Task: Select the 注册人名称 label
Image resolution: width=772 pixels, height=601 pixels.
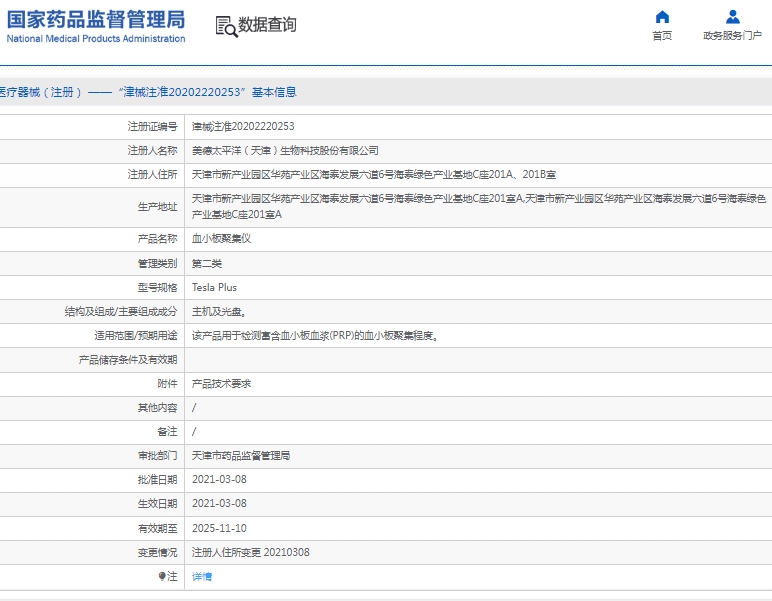Action: (x=153, y=151)
